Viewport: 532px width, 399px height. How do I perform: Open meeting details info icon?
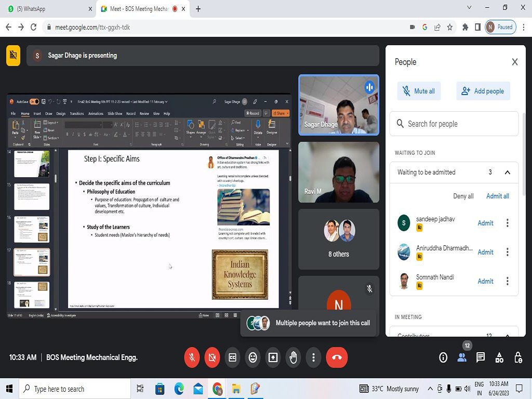pos(443,357)
